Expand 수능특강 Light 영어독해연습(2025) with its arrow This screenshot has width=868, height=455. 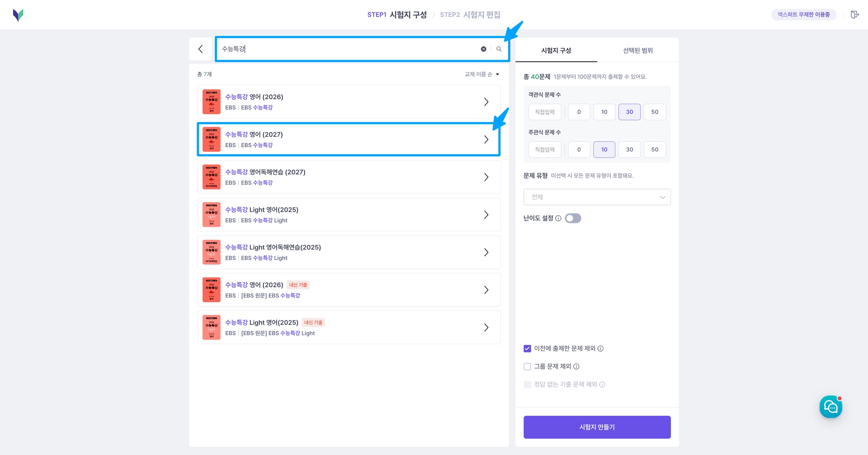(x=486, y=252)
